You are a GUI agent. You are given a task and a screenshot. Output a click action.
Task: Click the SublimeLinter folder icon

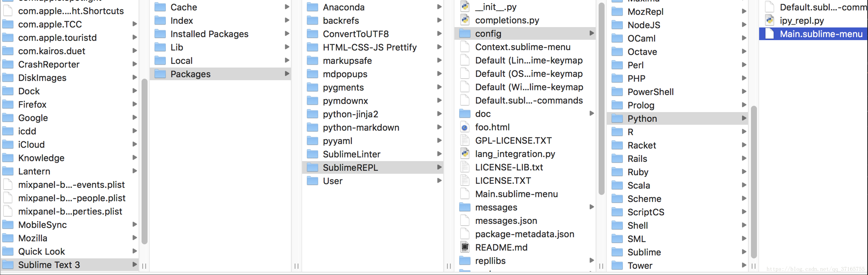(x=312, y=154)
